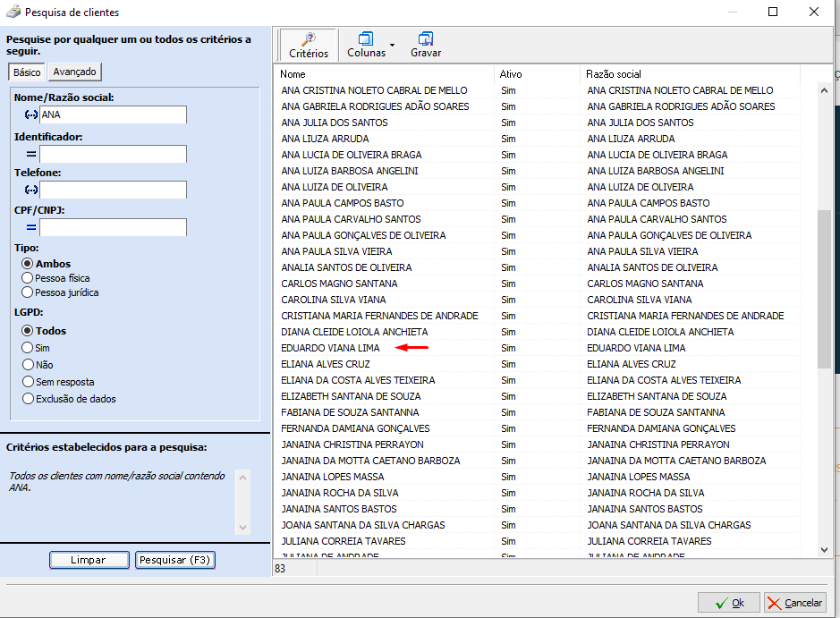Select EDUARDO VIANA LIMA in the Nome column
This screenshot has height=618, width=840.
(x=330, y=348)
